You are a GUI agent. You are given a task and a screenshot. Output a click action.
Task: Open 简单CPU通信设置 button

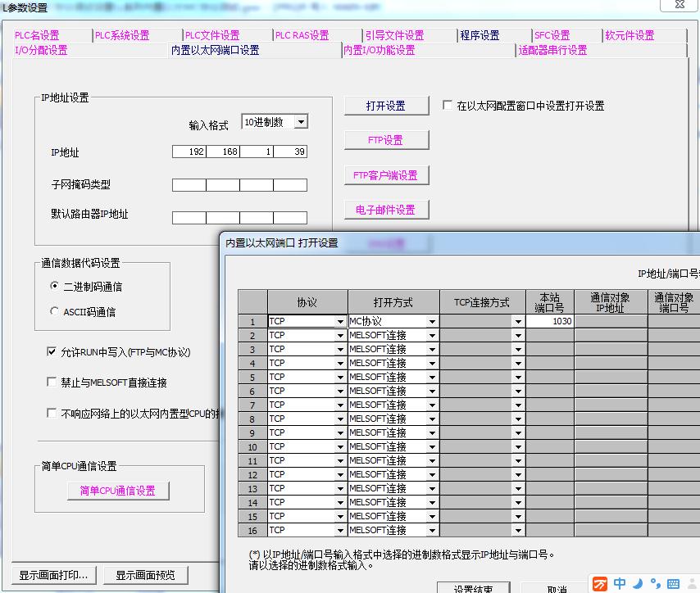point(118,491)
